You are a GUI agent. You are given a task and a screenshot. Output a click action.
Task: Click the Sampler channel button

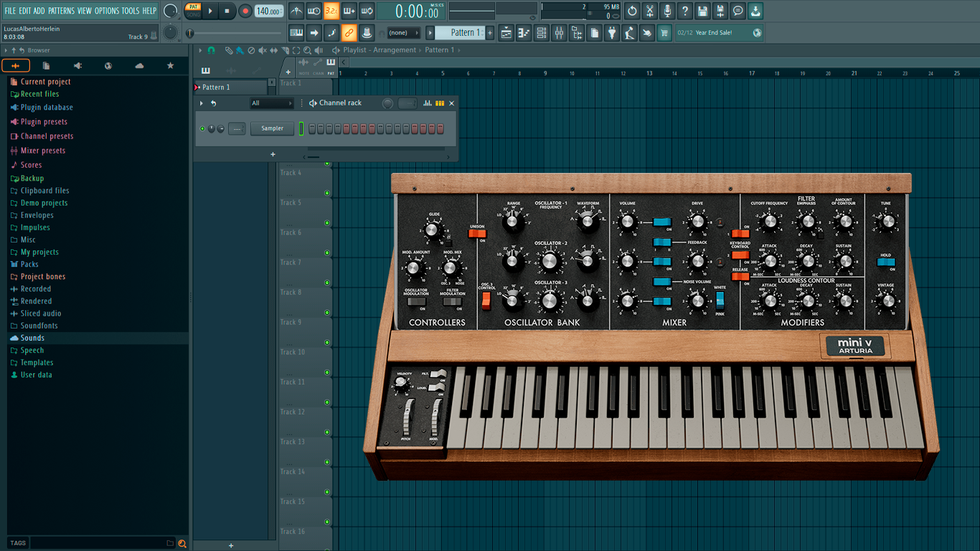tap(272, 128)
